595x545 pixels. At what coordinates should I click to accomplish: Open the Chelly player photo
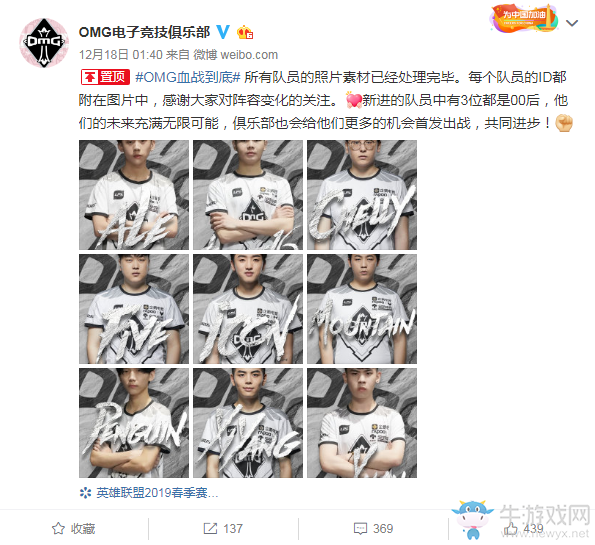pyautogui.click(x=362, y=195)
